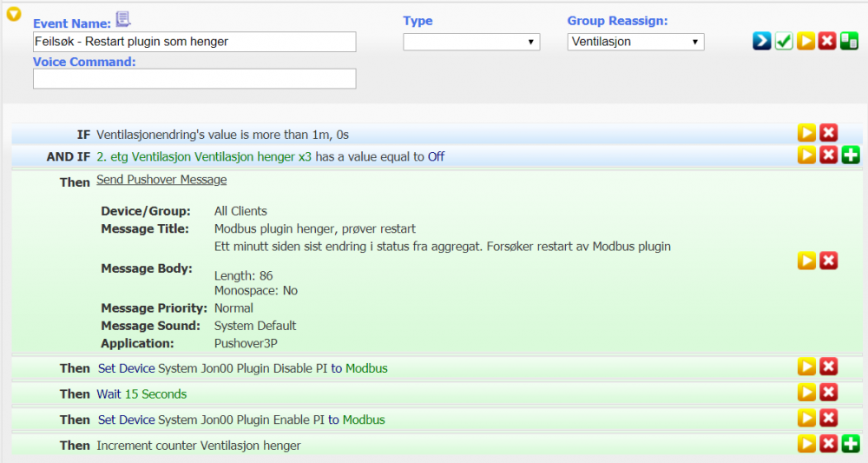
Task: Click the Send Pushover Message link
Action: pyautogui.click(x=161, y=180)
